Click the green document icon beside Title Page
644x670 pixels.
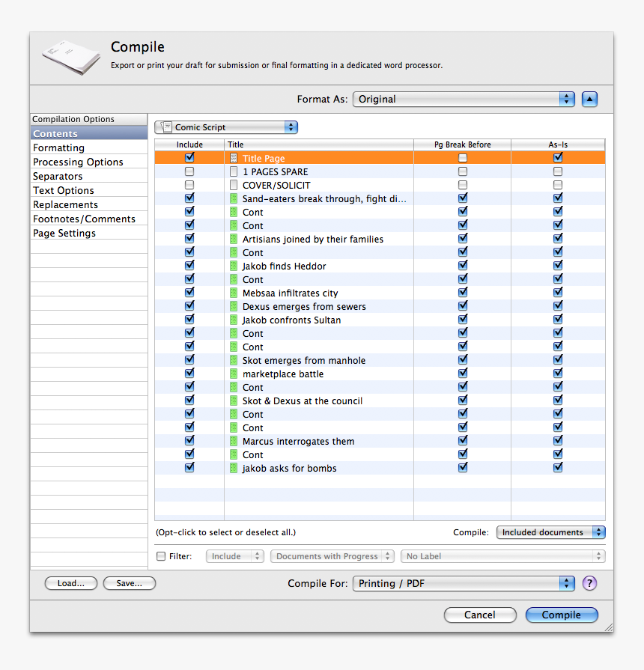(234, 158)
